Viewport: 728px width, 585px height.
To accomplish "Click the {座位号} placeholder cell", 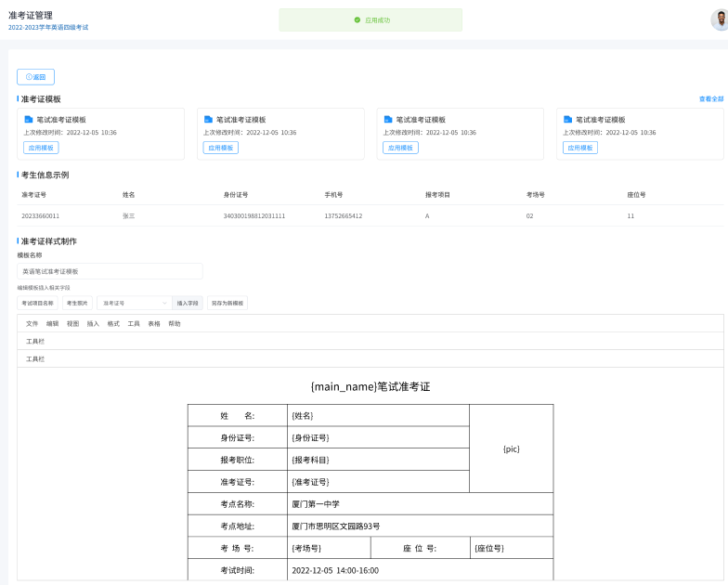I will point(512,548).
